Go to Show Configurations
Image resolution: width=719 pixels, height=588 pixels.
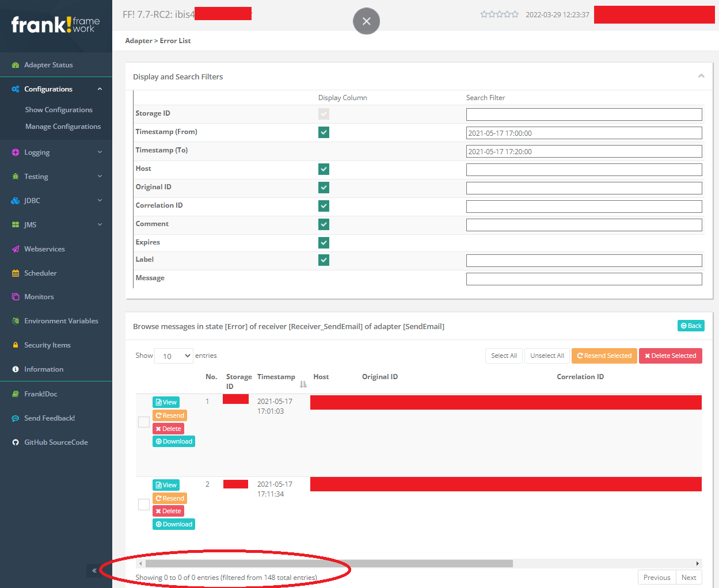pyautogui.click(x=58, y=109)
